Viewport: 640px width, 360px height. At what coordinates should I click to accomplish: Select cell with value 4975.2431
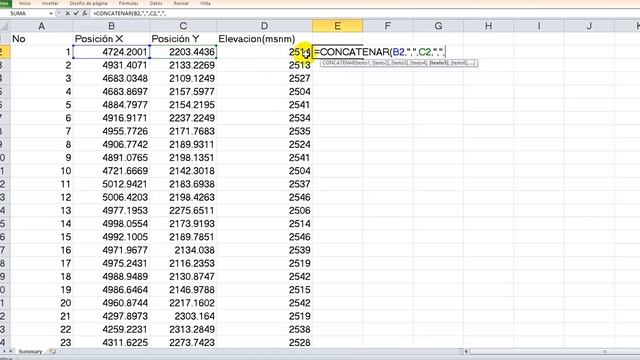111,263
